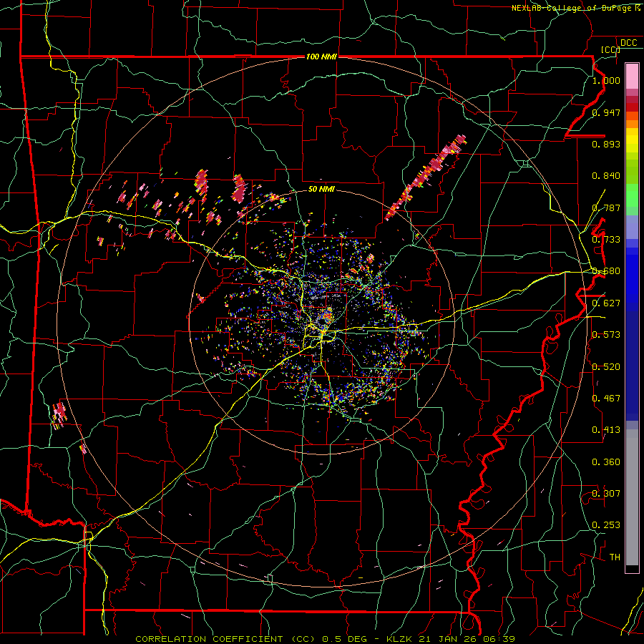This screenshot has height=644, width=644.
Task: Click the 0.520 scale value
Action: [606, 367]
